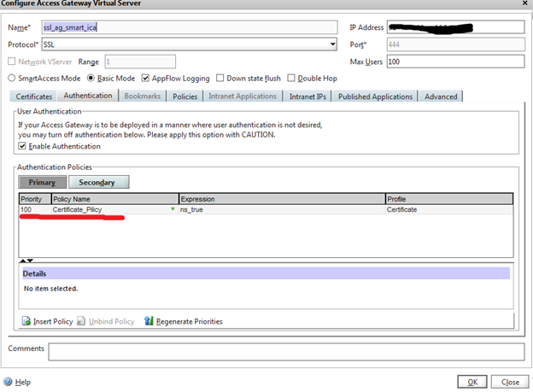Click the Regenerate Priorities link
The width and height of the screenshot is (533, 392).
tap(190, 321)
